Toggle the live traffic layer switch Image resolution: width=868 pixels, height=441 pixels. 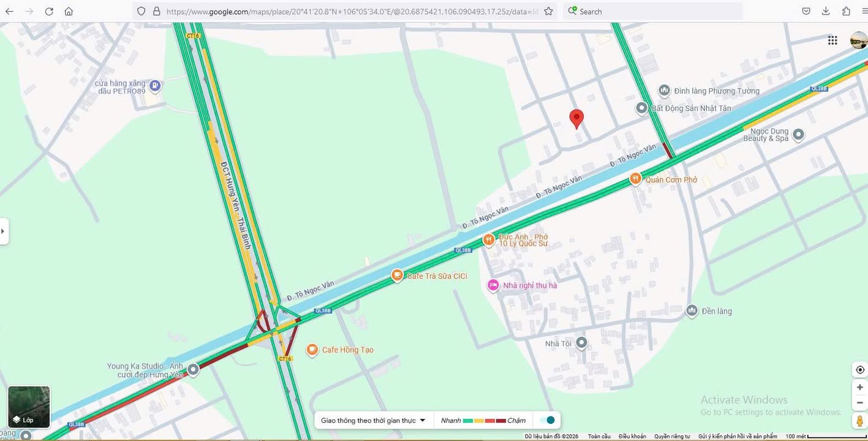point(547,420)
